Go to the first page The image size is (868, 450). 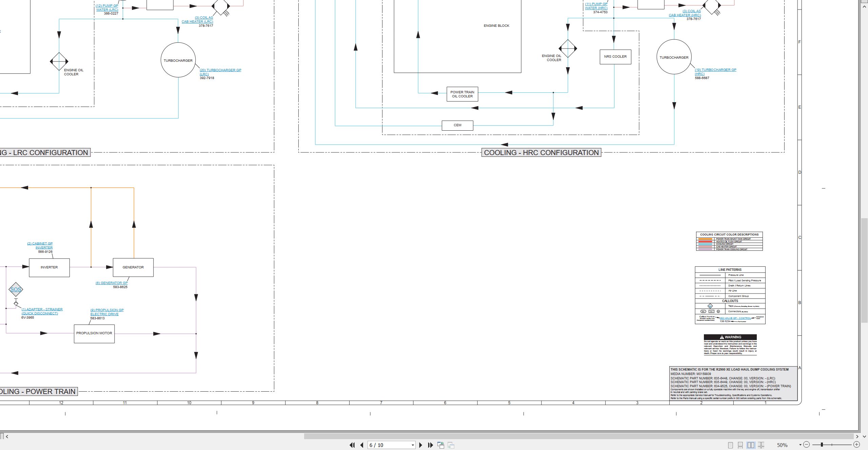[x=352, y=445]
